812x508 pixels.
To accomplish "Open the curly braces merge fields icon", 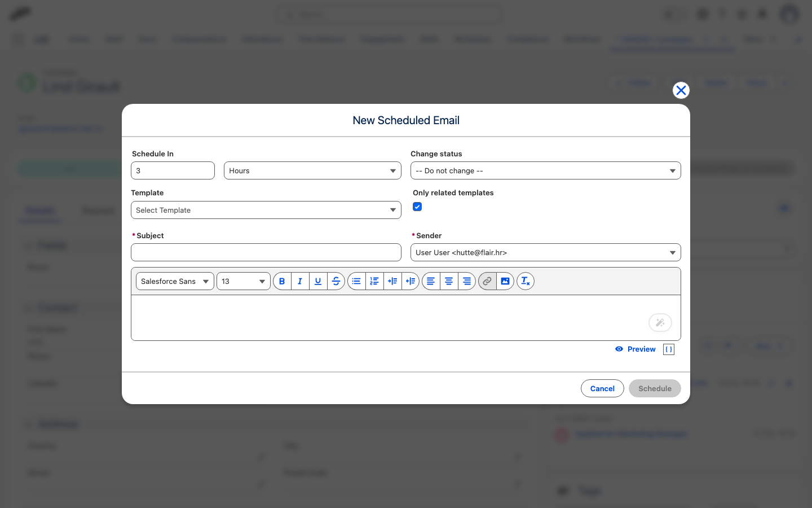I will tap(669, 349).
